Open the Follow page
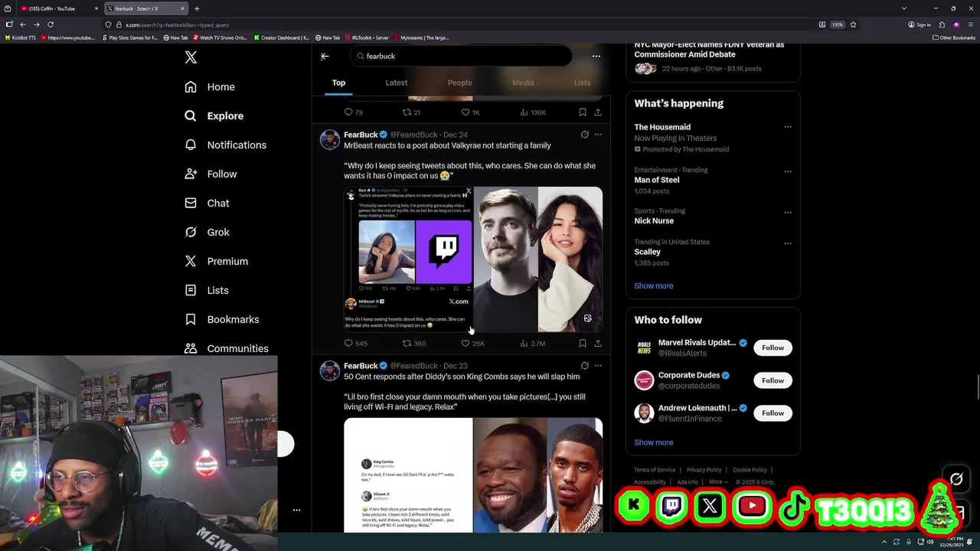Image resolution: width=980 pixels, height=551 pixels. tap(211, 174)
